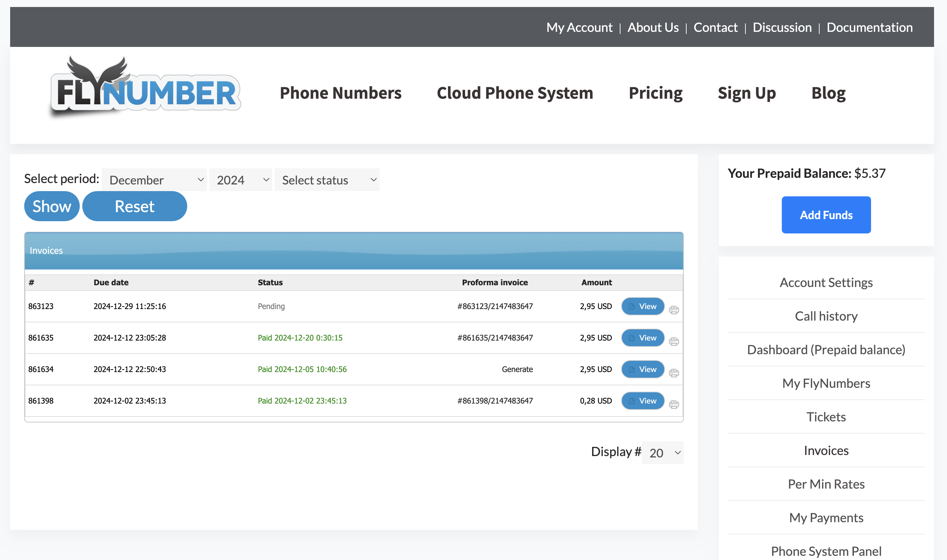Screen dimensions: 947x560
Task: Open Phone System Panel in sidebar
Action: [x=826, y=551]
